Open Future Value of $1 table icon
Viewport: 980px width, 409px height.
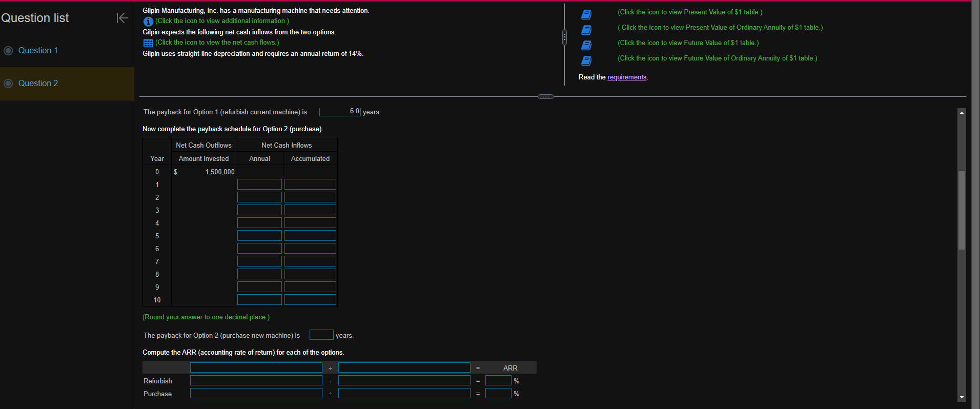[x=586, y=45]
